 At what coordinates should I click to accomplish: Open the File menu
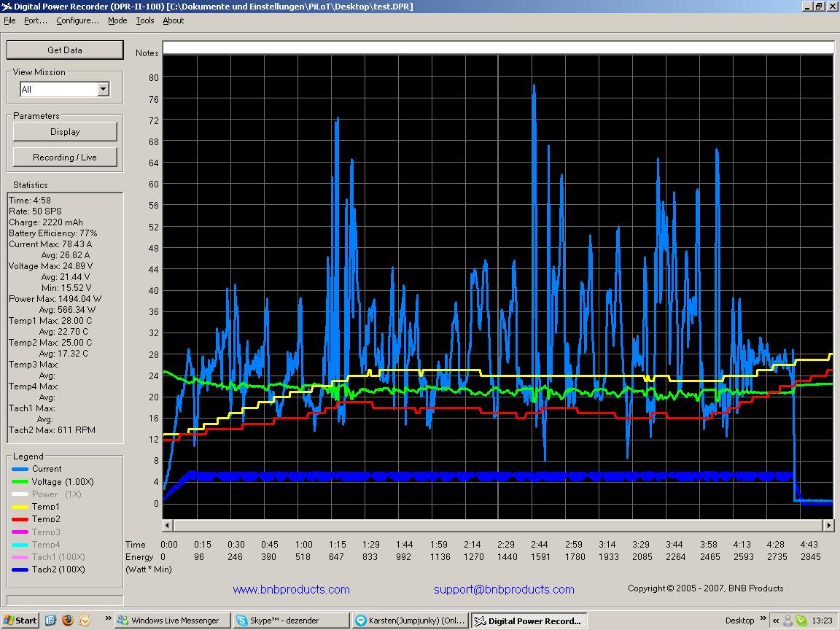point(9,20)
